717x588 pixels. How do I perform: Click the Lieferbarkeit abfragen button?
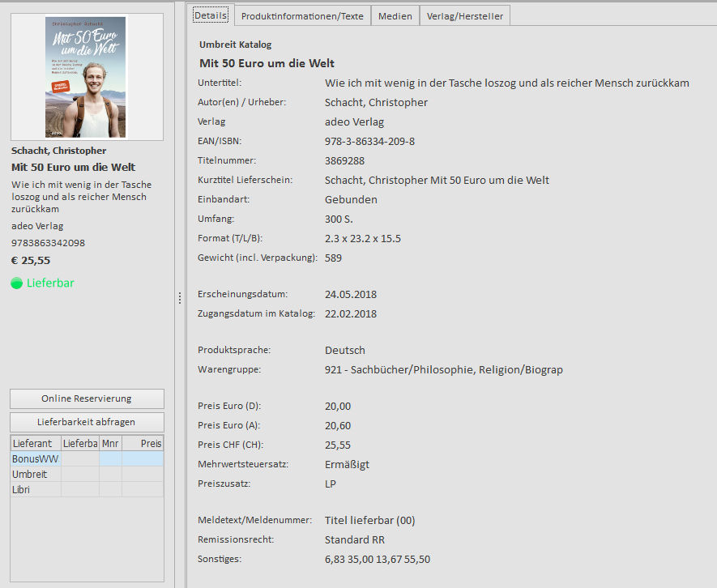87,422
